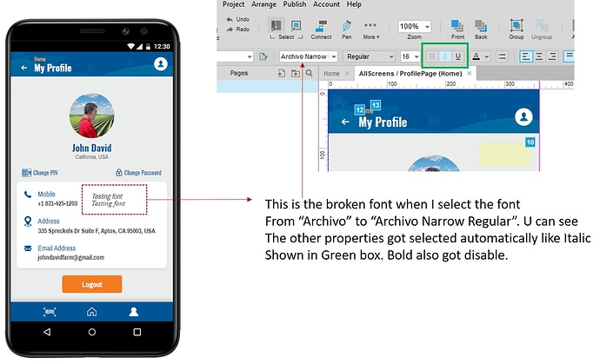The height and width of the screenshot is (364, 600).
Task: Click the Bring to Front icon
Action: pyautogui.click(x=457, y=27)
